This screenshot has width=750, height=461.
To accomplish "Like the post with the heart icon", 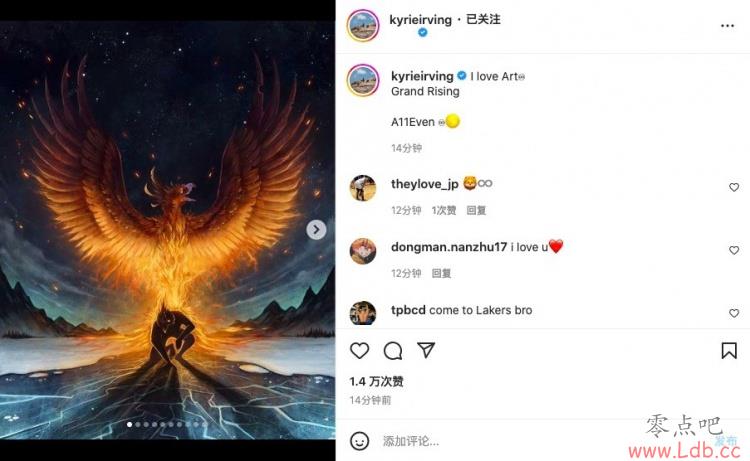I will [x=360, y=351].
